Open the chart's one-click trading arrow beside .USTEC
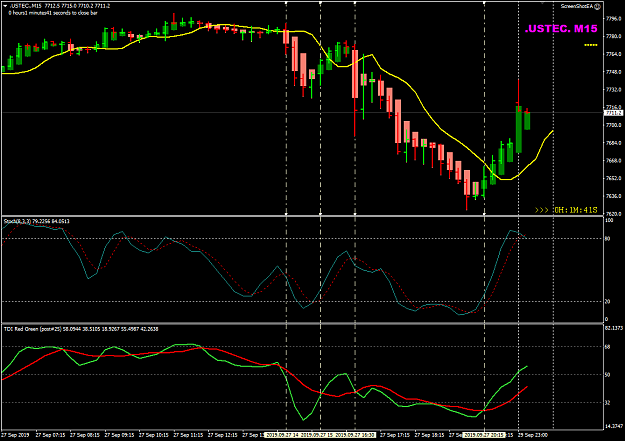Viewport: 625px width, 441px height. [5, 6]
